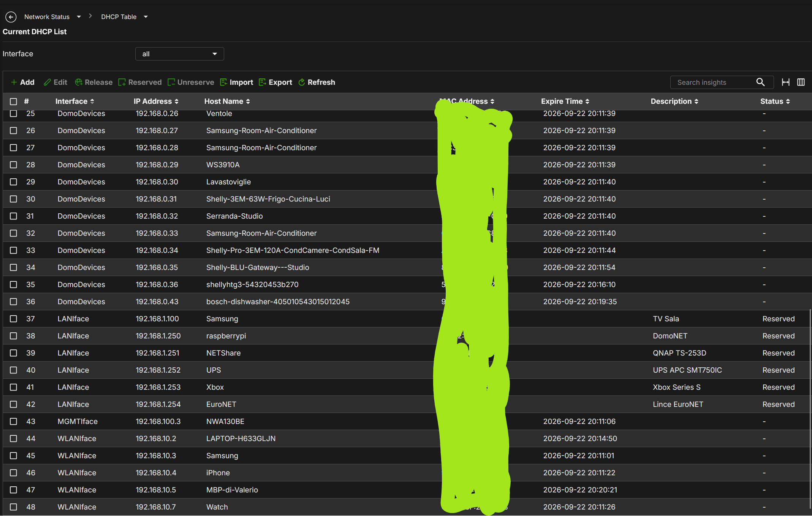Click the back arrow icon

coord(11,17)
